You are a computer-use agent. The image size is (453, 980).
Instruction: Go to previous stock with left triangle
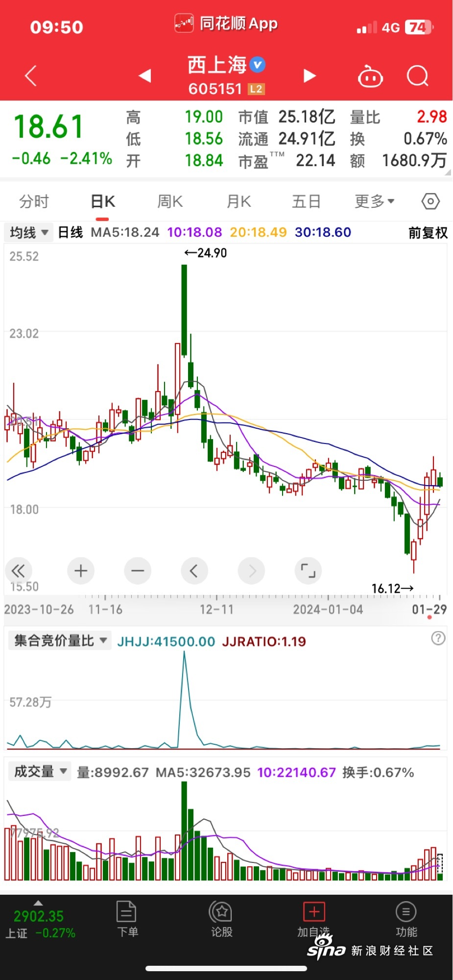click(145, 75)
